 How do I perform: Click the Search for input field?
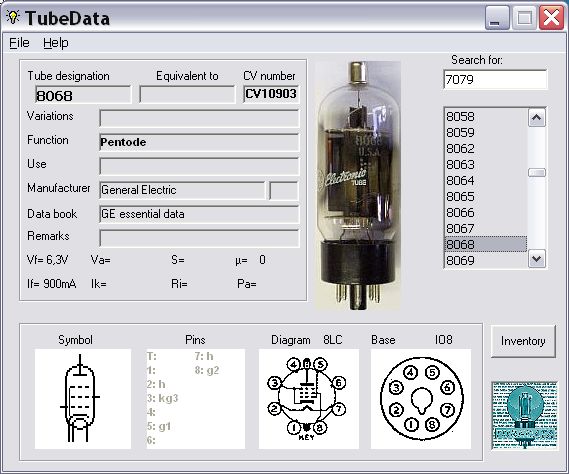(x=495, y=79)
